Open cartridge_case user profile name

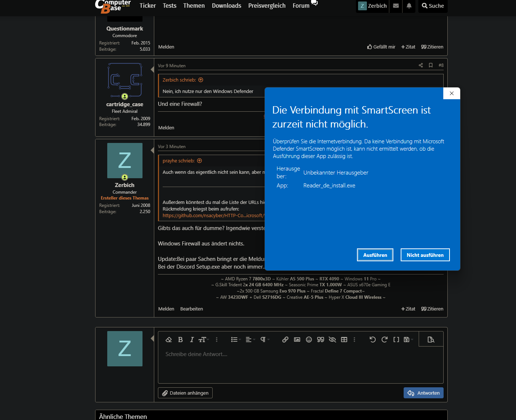[x=125, y=104]
